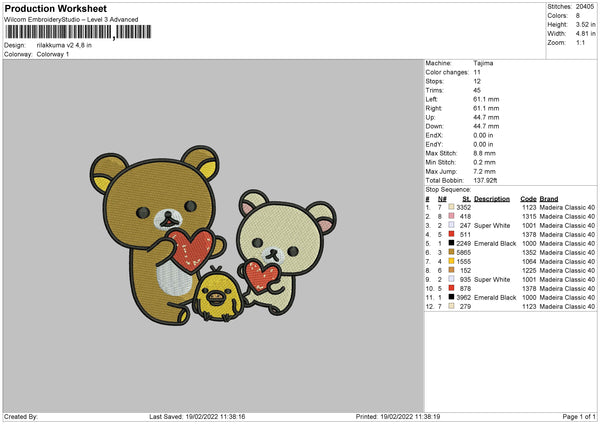Click the 'St.' column header
600x424 pixels.
tap(466, 199)
